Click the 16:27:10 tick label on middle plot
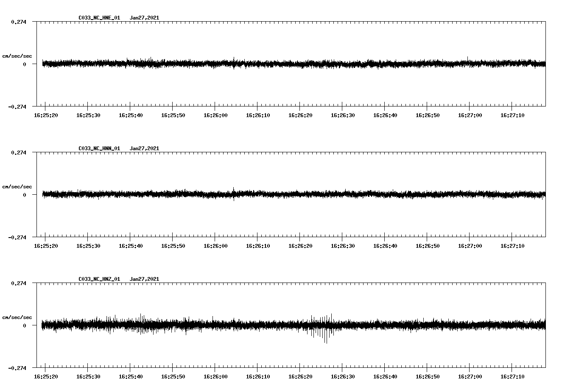 tap(513, 245)
